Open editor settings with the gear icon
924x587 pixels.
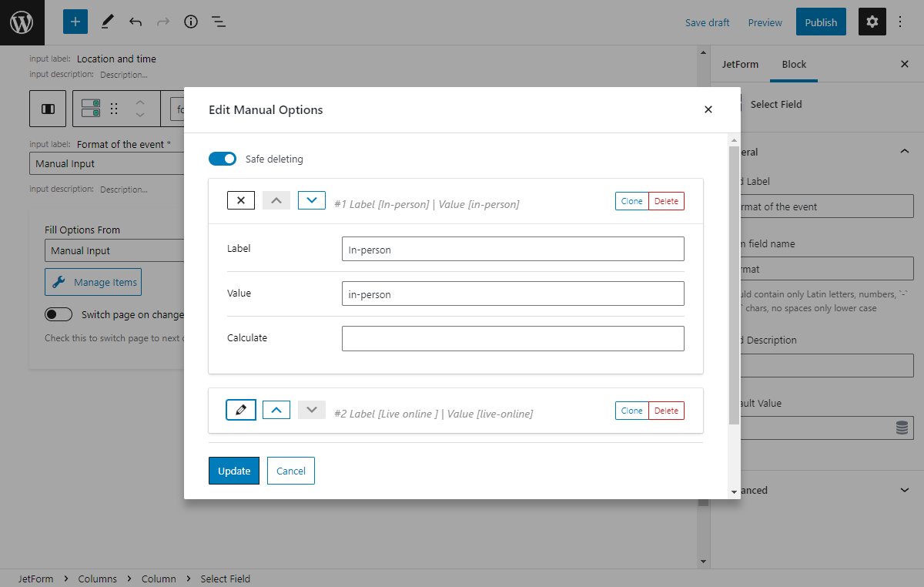click(872, 22)
